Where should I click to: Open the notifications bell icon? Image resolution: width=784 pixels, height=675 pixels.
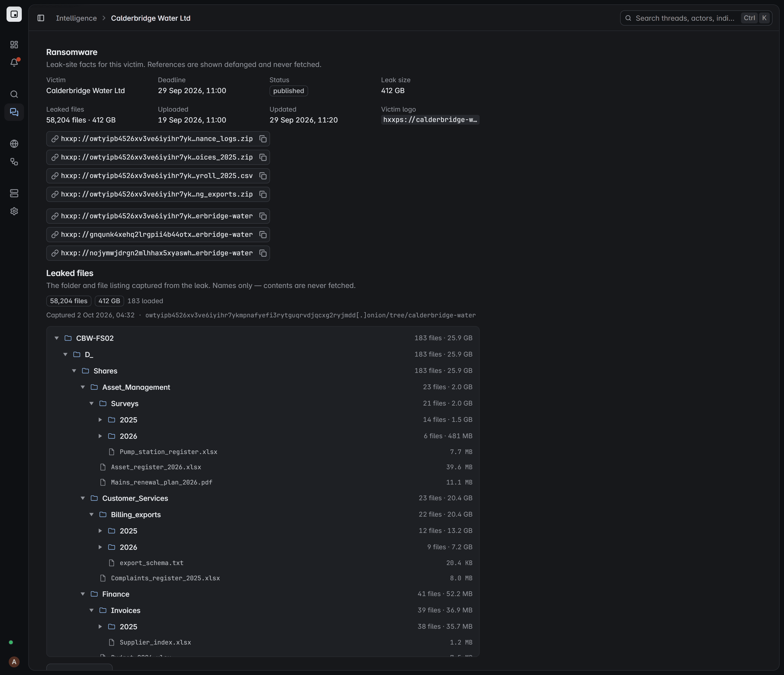[x=14, y=62]
